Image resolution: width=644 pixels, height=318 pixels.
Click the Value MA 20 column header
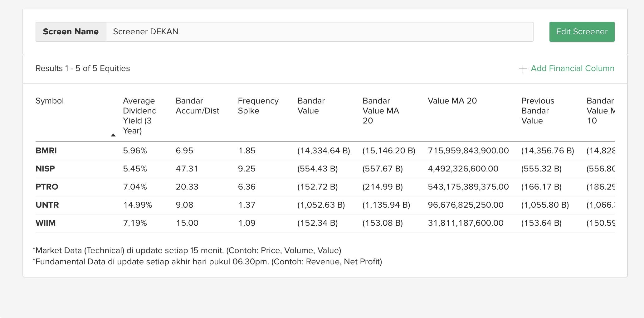coord(452,101)
